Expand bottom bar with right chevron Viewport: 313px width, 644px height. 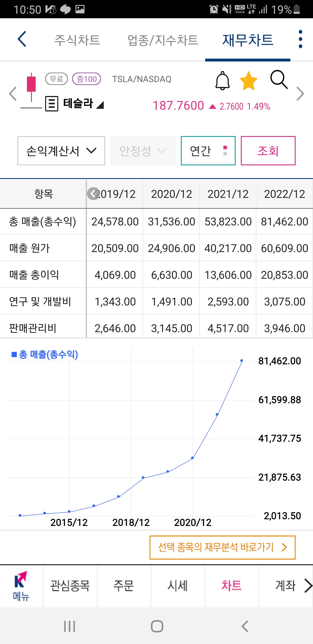308,586
